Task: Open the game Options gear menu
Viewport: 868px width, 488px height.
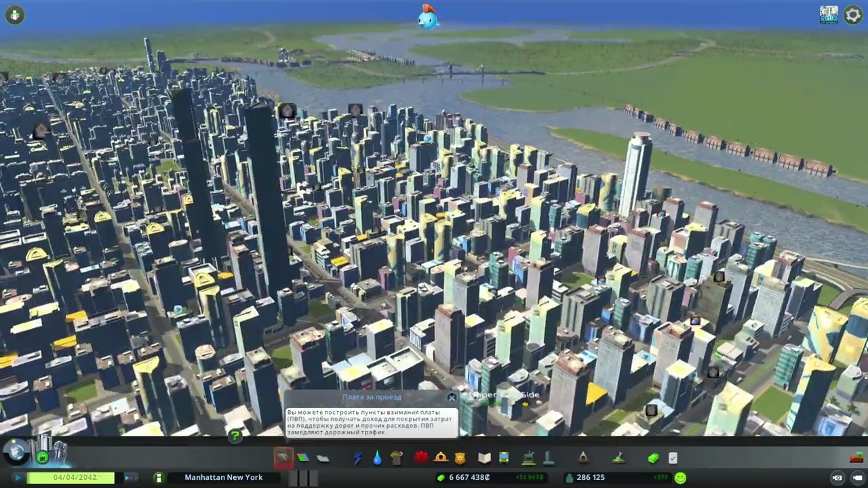Action: point(853,15)
